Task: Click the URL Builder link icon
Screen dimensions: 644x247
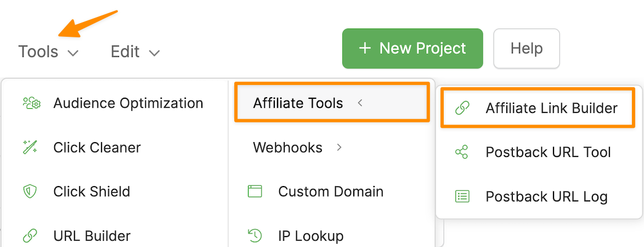Action: [30, 236]
